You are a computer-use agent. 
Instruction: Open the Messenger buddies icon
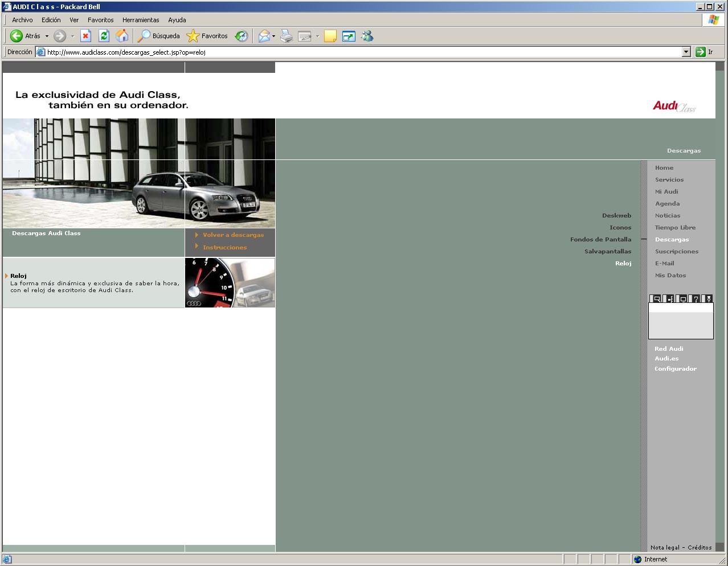click(x=367, y=36)
